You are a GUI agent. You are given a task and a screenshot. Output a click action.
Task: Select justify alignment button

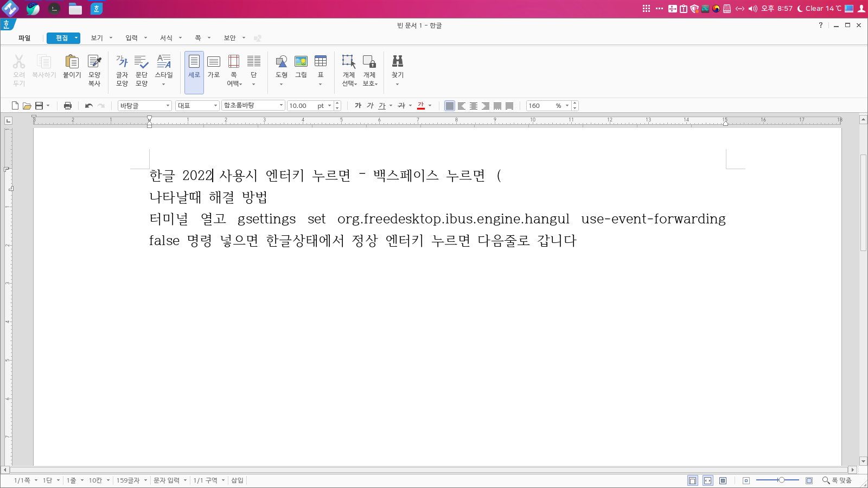(x=450, y=106)
